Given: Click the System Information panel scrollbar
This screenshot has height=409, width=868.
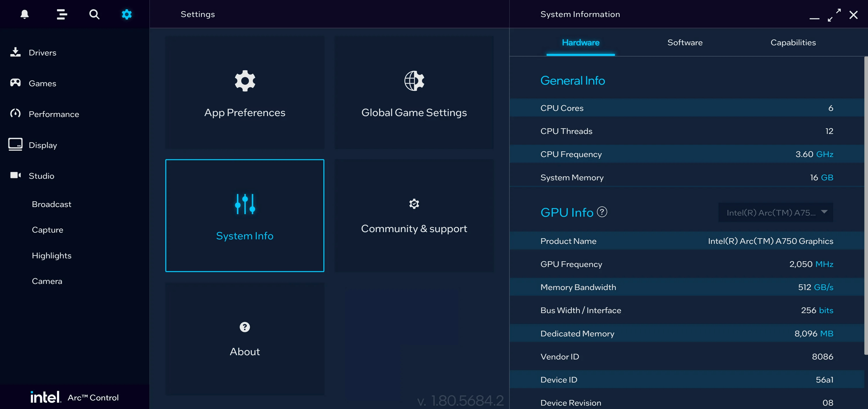Looking at the screenshot, I should (865, 206).
